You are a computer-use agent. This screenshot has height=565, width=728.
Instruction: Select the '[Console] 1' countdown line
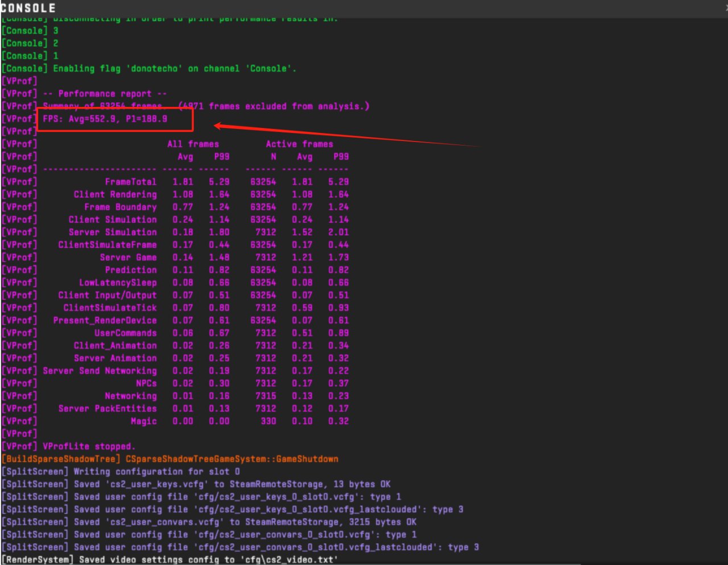pyautogui.click(x=30, y=56)
